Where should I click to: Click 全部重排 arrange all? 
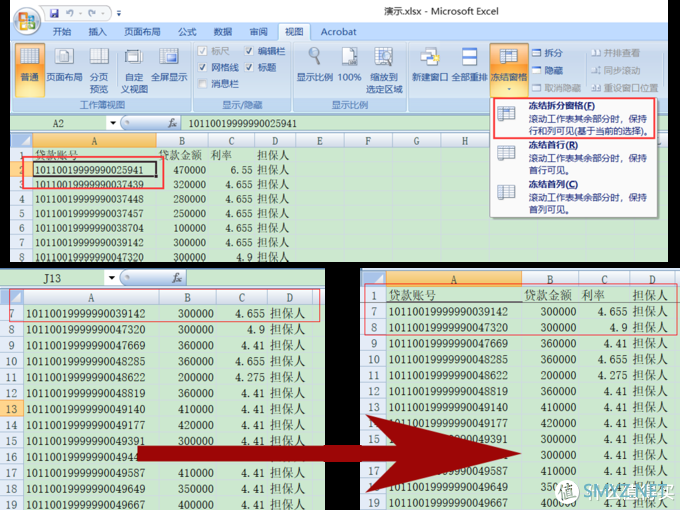click(469, 66)
